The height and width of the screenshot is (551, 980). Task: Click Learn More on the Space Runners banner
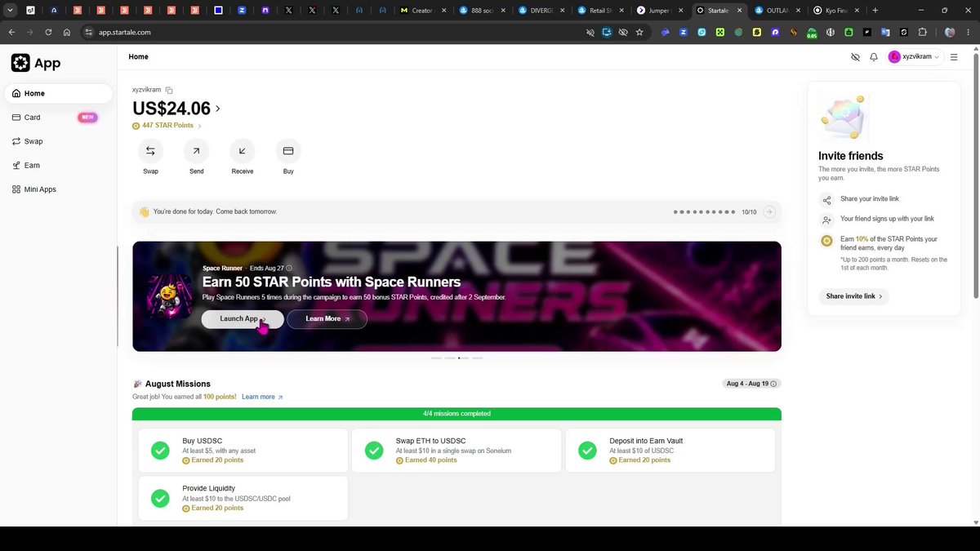click(327, 319)
